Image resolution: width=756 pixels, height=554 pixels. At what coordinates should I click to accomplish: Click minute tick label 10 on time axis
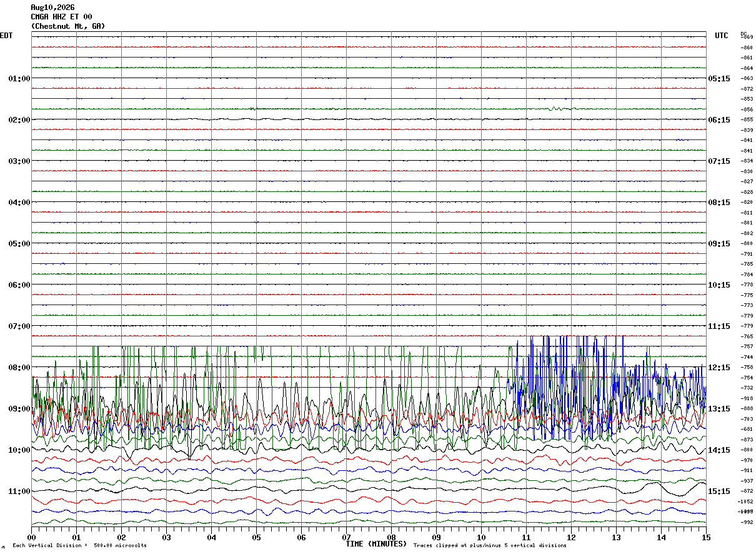(x=482, y=537)
